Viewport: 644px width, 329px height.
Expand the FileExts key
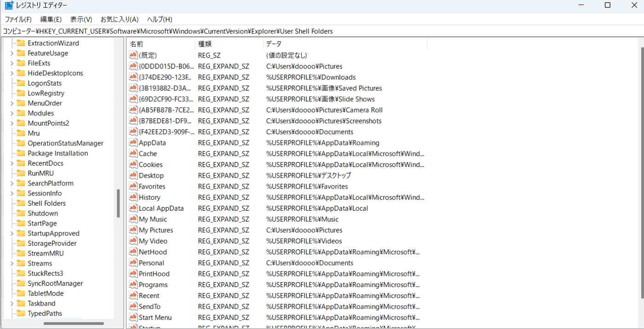point(11,63)
